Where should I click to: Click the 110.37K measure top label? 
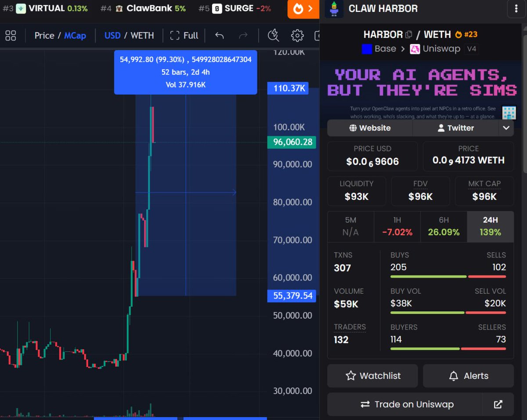pos(288,89)
